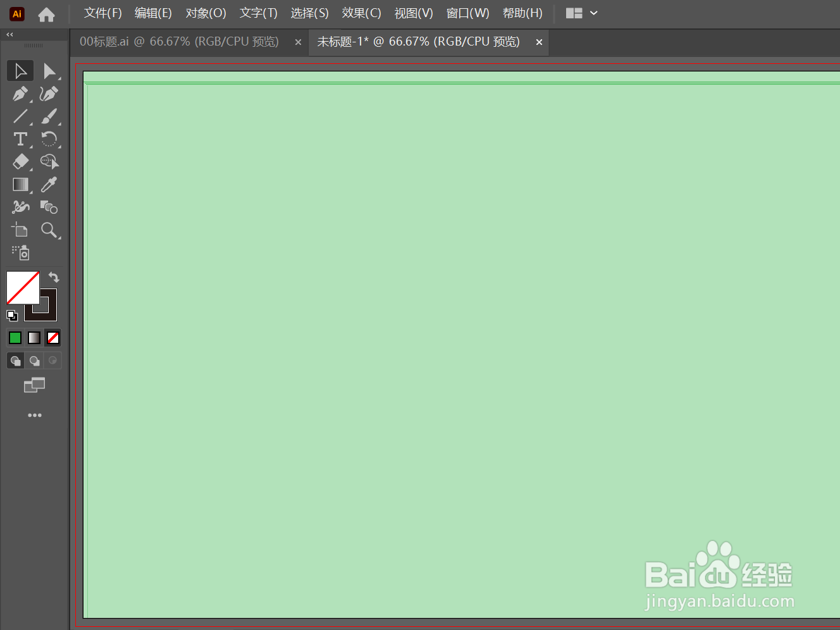Open the 选择(S) menu
840x630 pixels.
pos(310,13)
